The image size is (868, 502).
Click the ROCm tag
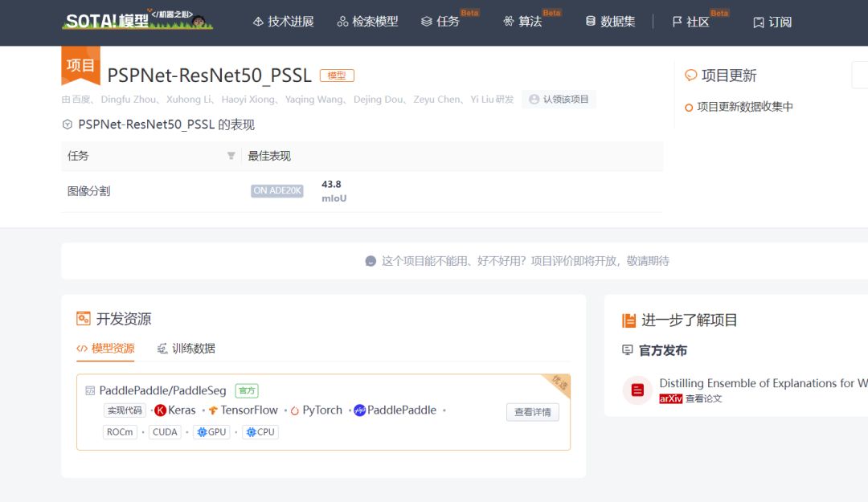(120, 432)
